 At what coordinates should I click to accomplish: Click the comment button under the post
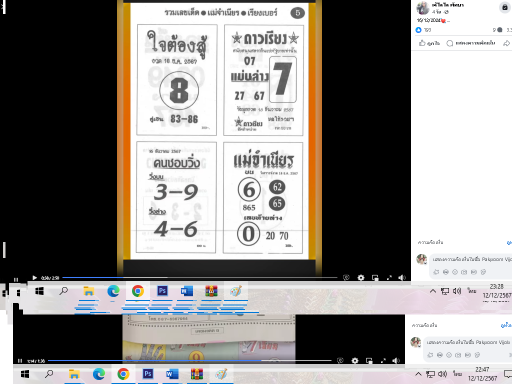pos(471,43)
